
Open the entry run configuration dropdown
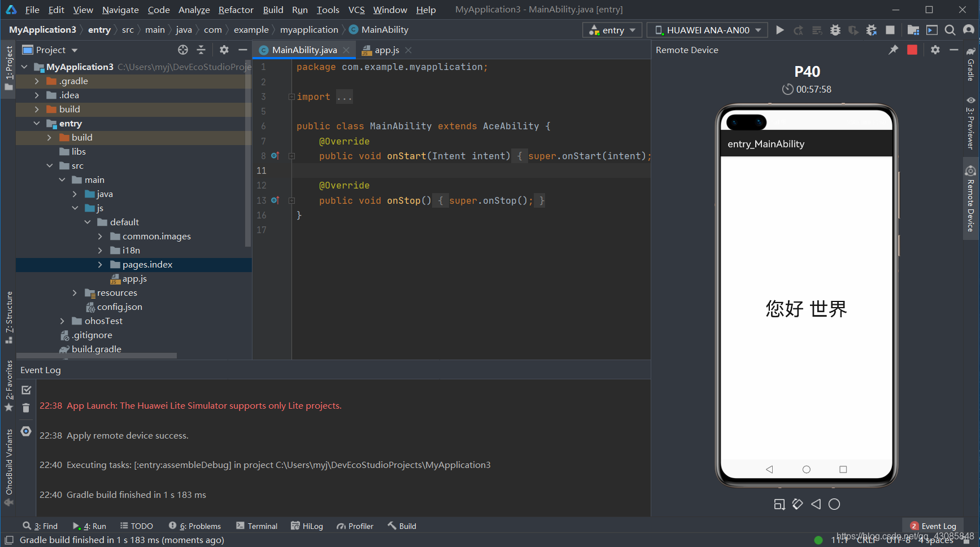612,30
